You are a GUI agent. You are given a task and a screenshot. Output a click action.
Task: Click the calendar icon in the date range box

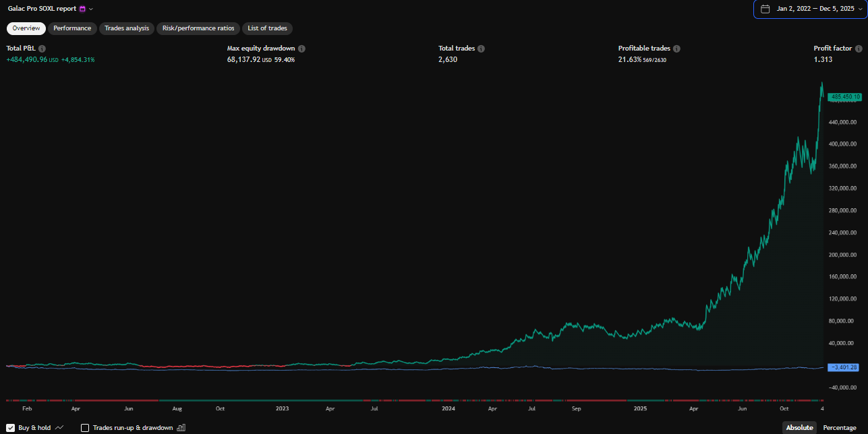[765, 9]
